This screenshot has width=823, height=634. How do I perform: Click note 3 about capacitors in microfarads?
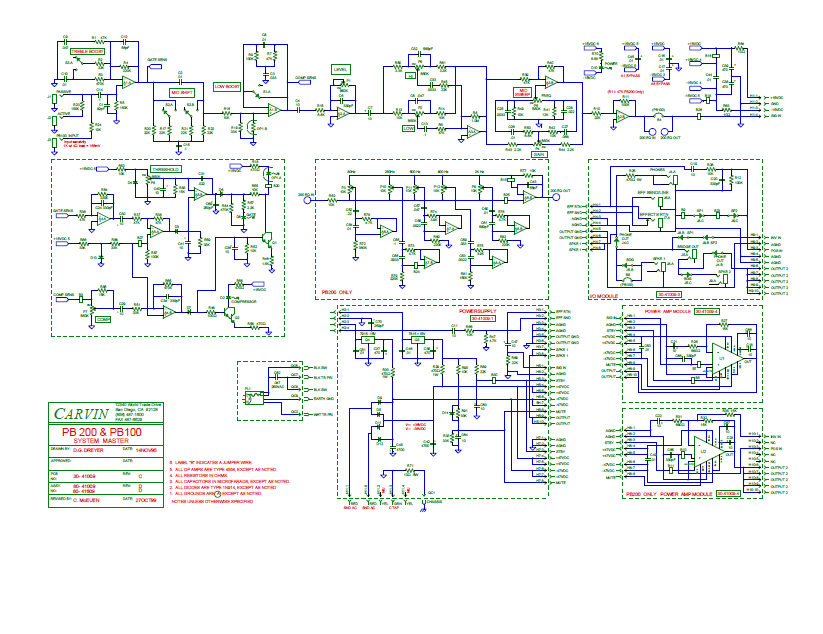click(229, 481)
